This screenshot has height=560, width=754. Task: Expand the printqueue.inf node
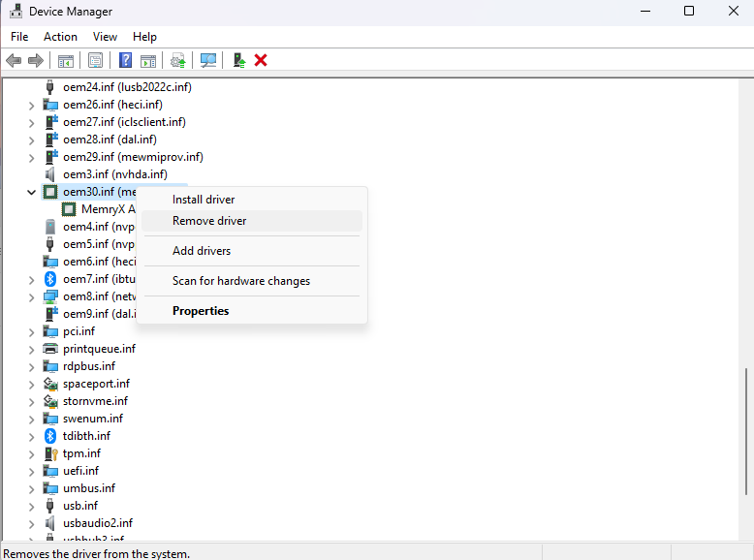[32, 349]
